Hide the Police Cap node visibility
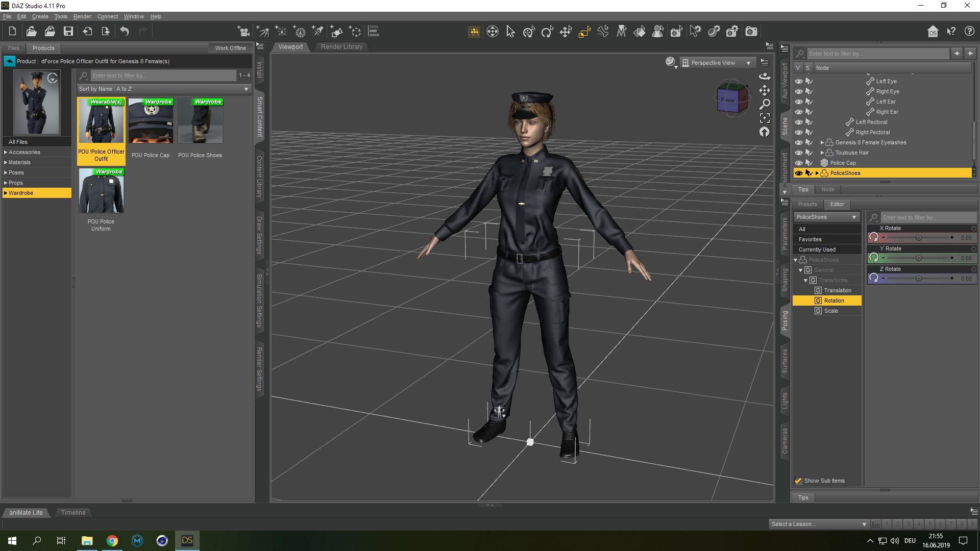The height and width of the screenshot is (551, 980). click(799, 163)
